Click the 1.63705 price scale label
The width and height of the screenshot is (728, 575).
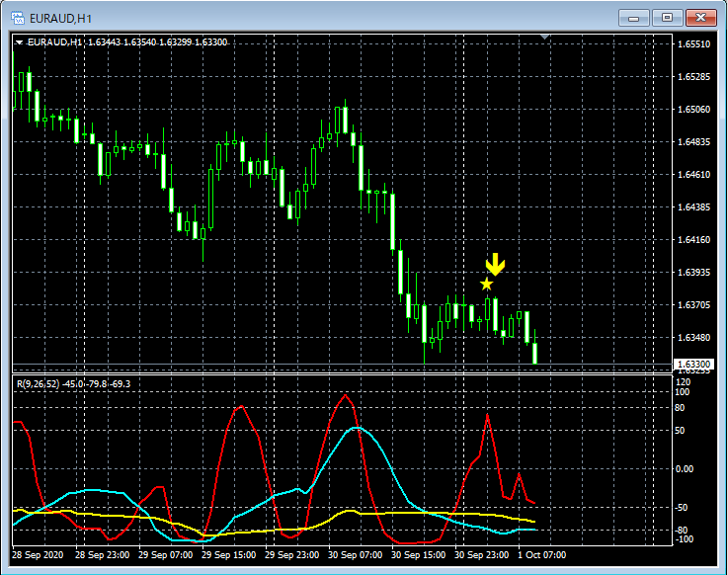[x=693, y=304]
